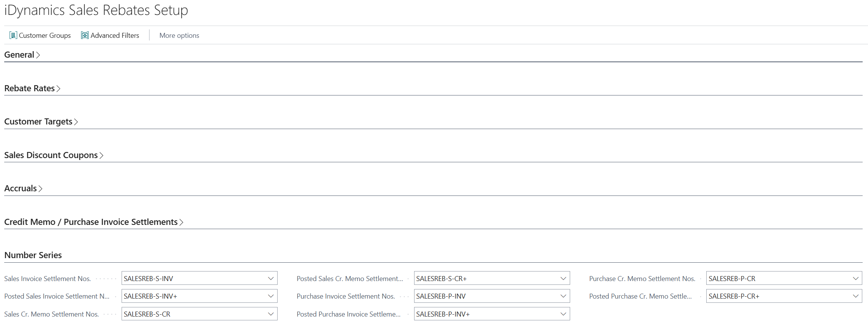Click the Sales Invoice Settlement Nos. label
This screenshot has height=328, width=868.
pyautogui.click(x=47, y=279)
